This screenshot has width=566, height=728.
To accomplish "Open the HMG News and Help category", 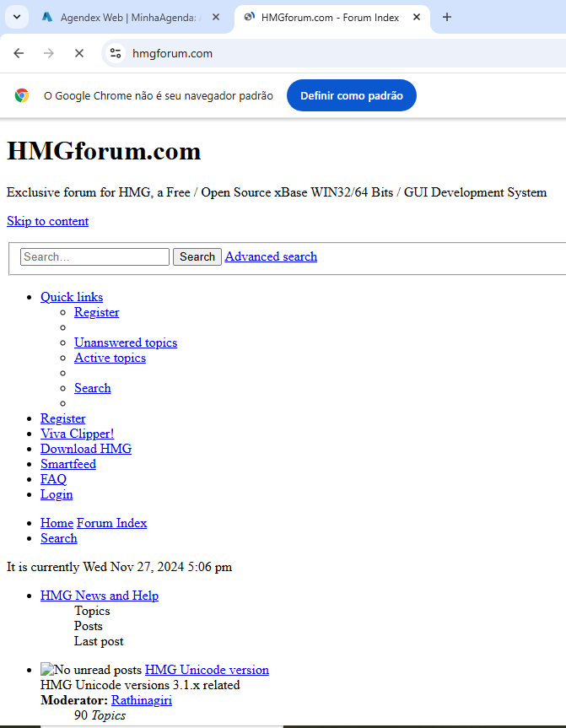I will click(100, 596).
